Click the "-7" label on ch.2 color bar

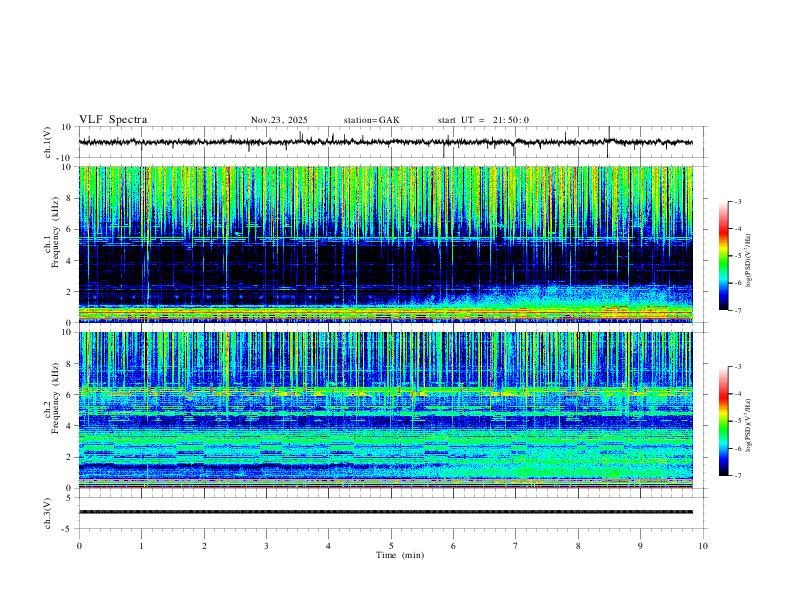[x=737, y=475]
